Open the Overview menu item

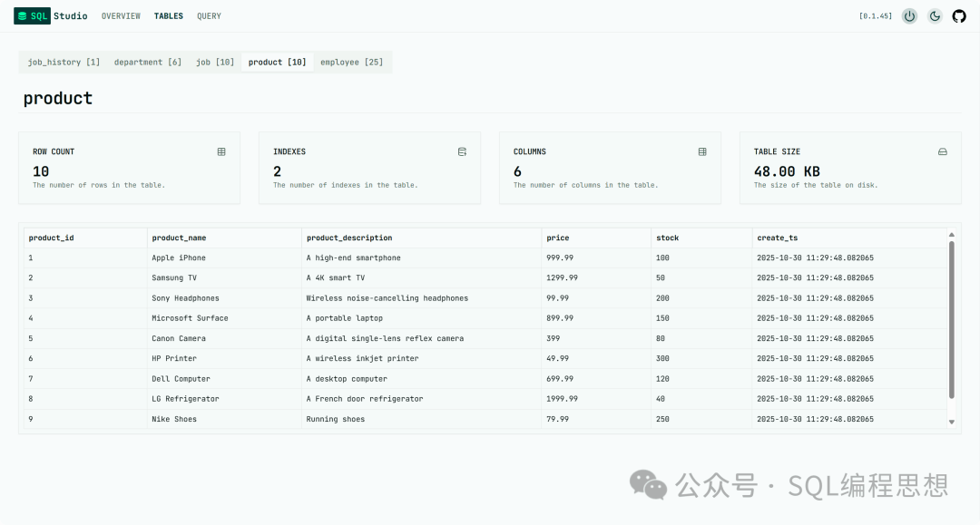tap(121, 16)
